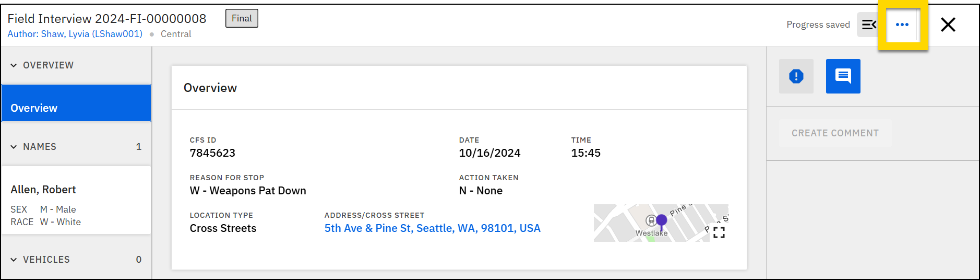The height and width of the screenshot is (280, 980).
Task: Click the purple map location pin
Action: [661, 220]
